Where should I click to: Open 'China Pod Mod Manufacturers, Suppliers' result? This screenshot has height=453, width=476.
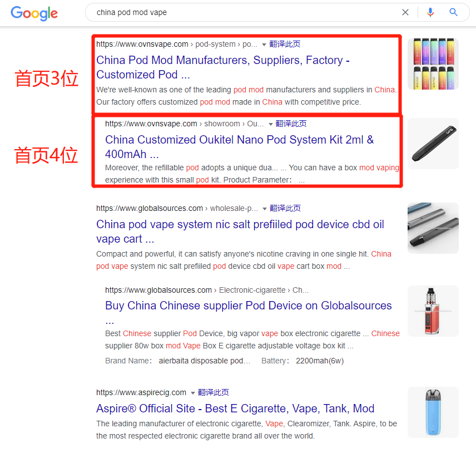click(x=223, y=67)
